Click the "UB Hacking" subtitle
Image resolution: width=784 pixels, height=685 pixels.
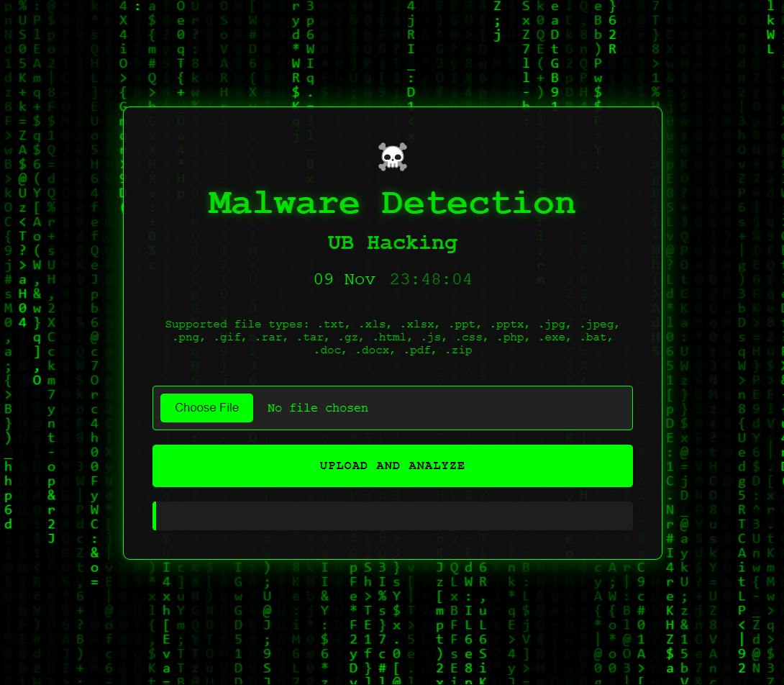tap(393, 243)
